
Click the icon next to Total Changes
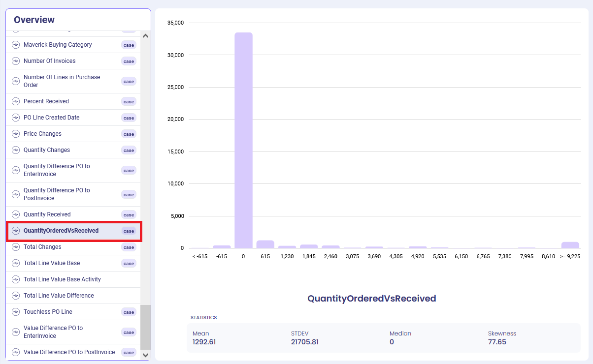tap(16, 247)
